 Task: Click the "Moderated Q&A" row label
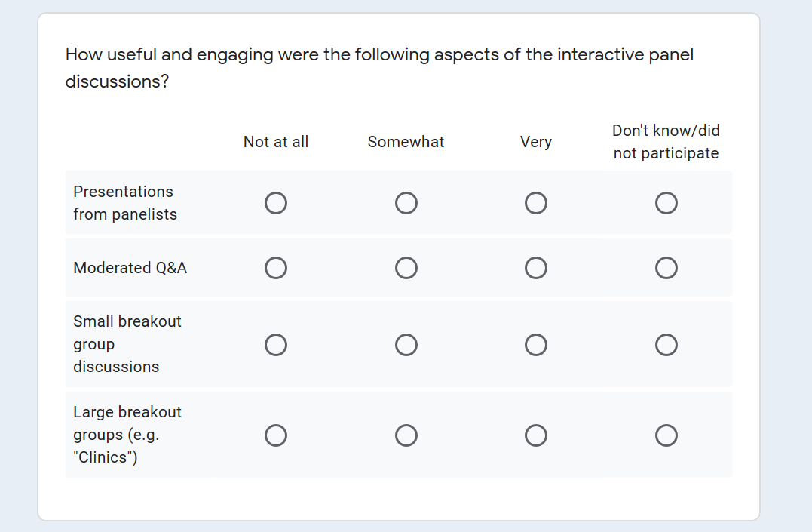(x=130, y=268)
